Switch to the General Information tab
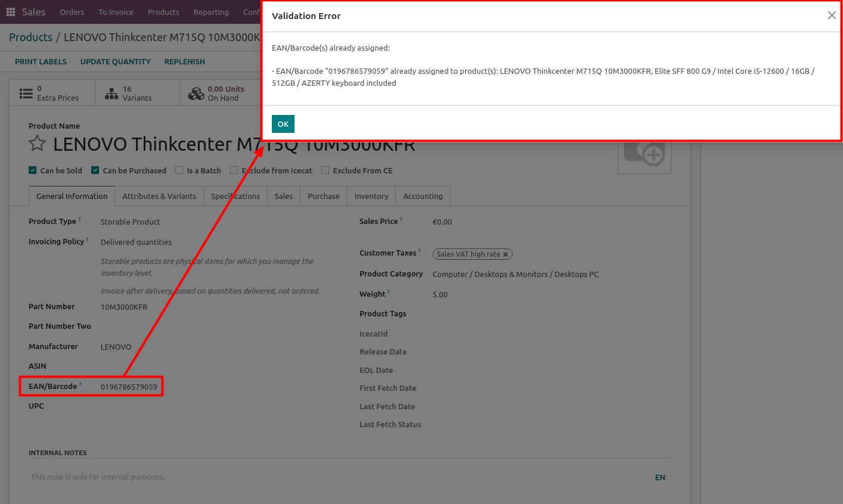 (x=72, y=196)
